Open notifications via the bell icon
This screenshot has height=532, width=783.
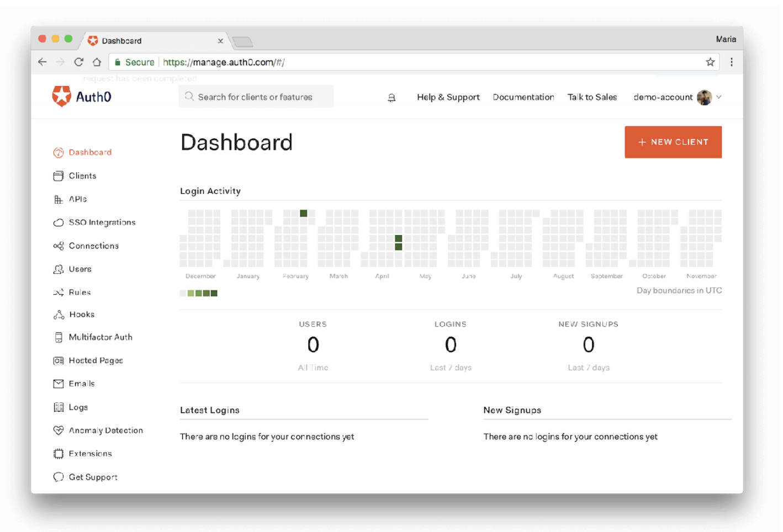(x=391, y=98)
